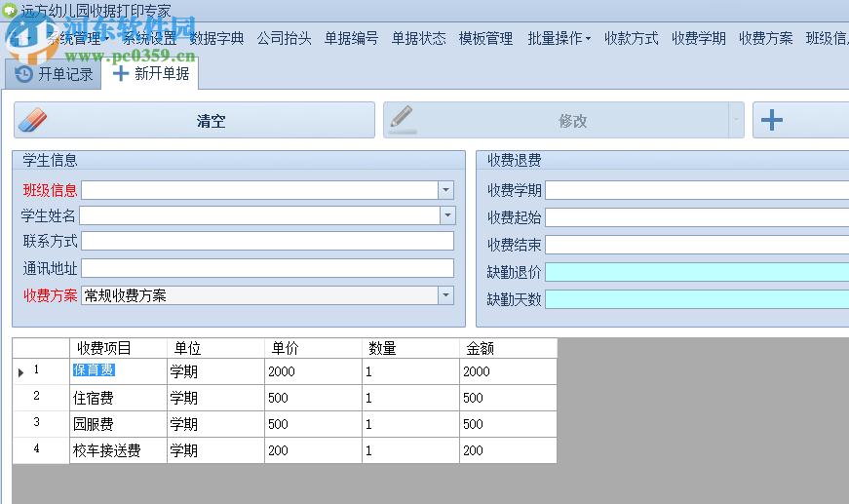Viewport: 849px width, 504px height.
Task: Click the 数量 cell in 园服费 row
Action: click(410, 424)
